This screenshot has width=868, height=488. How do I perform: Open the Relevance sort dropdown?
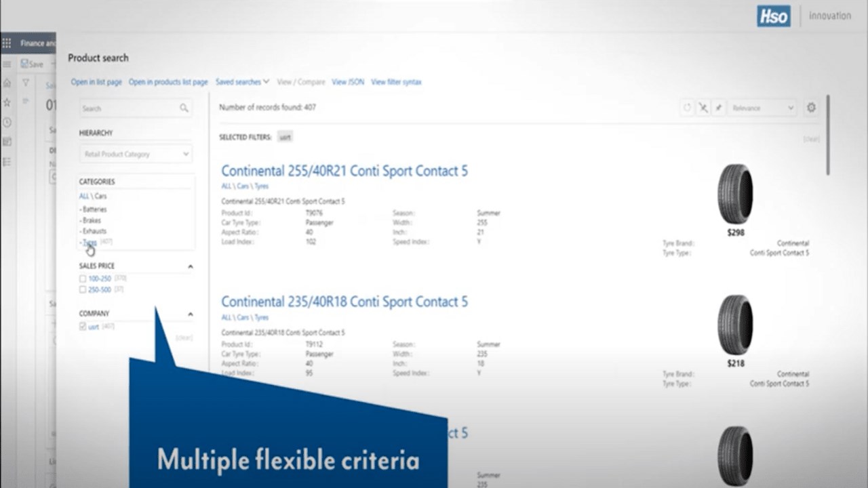coord(763,108)
